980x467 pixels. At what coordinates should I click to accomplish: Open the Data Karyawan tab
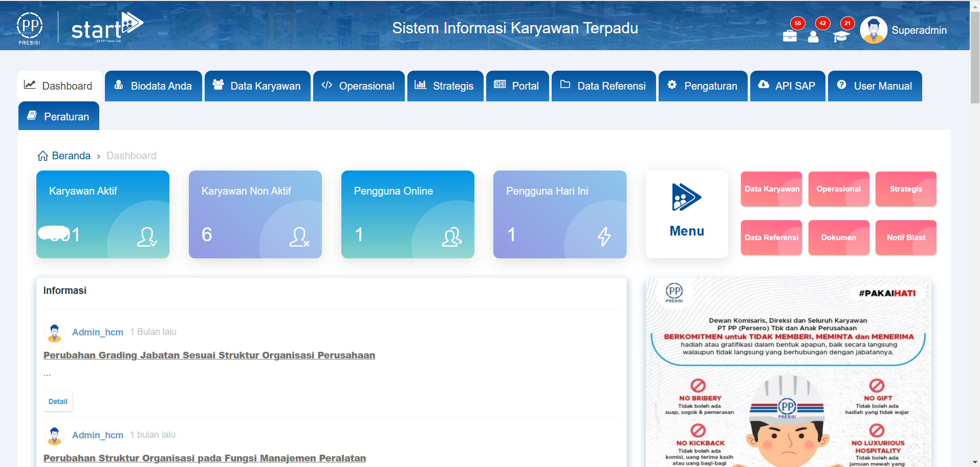pos(257,86)
